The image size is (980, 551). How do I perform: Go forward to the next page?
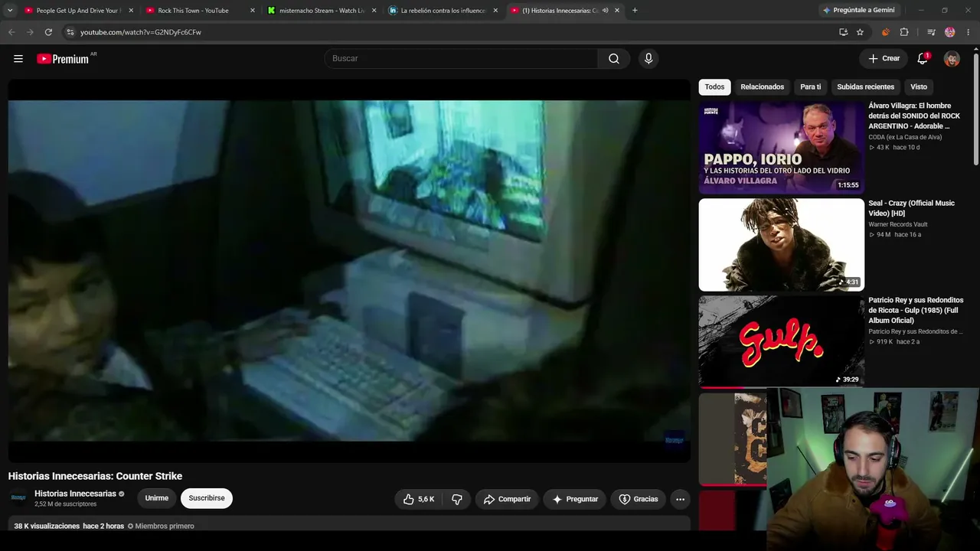30,32
